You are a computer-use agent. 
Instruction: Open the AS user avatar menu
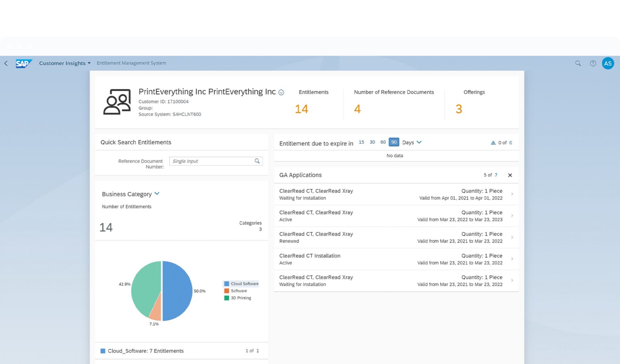[x=608, y=63]
